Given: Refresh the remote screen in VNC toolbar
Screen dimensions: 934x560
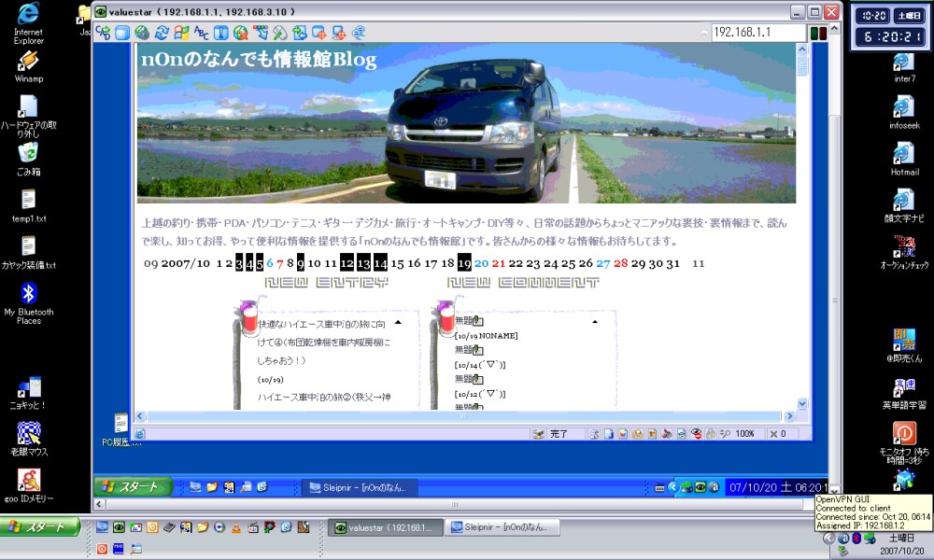Looking at the screenshot, I should pos(162,32).
